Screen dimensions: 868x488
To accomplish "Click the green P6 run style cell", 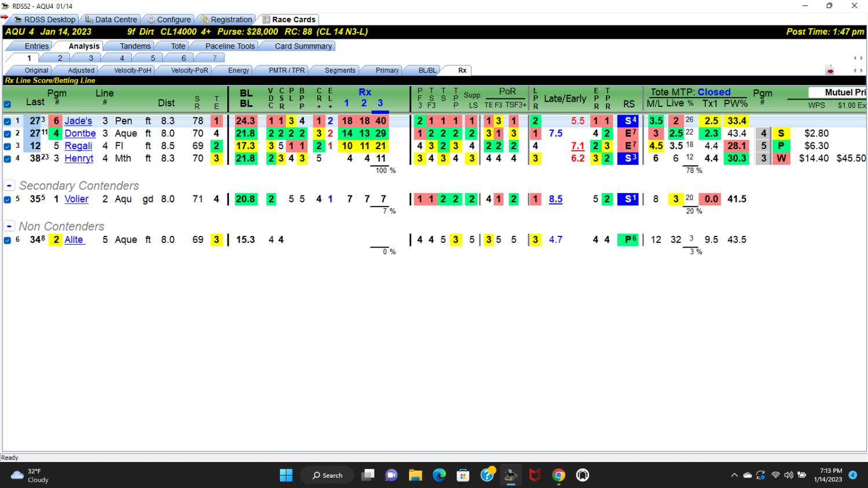I will 628,239.
